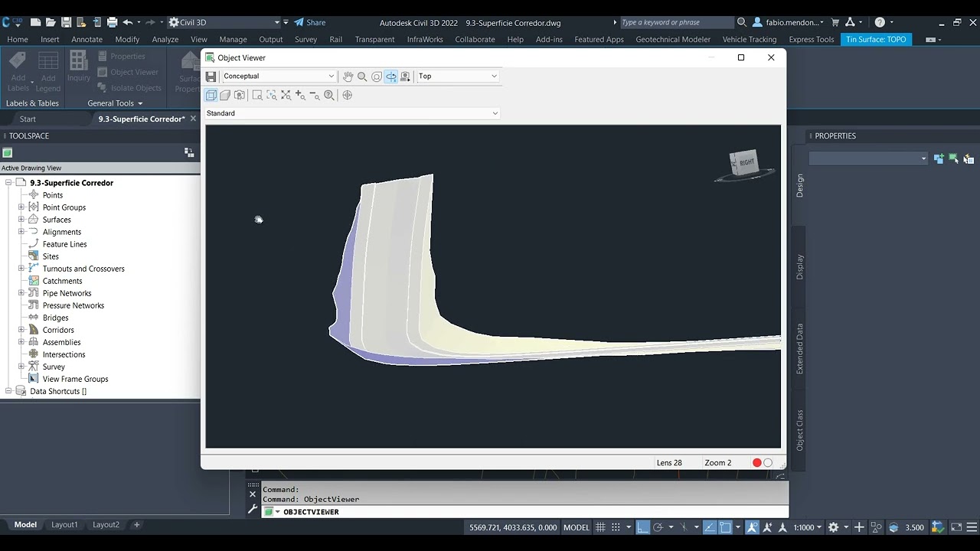Add new layout with plus button

pyautogui.click(x=137, y=525)
